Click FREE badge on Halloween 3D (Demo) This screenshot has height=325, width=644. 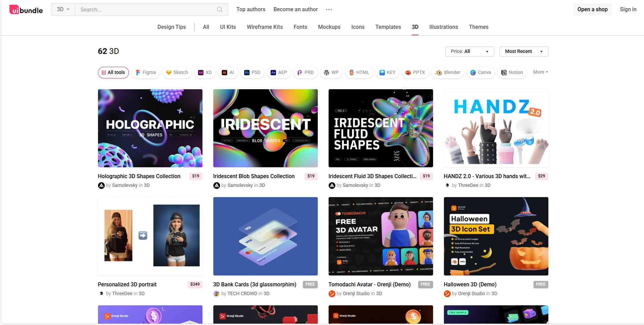tap(541, 285)
